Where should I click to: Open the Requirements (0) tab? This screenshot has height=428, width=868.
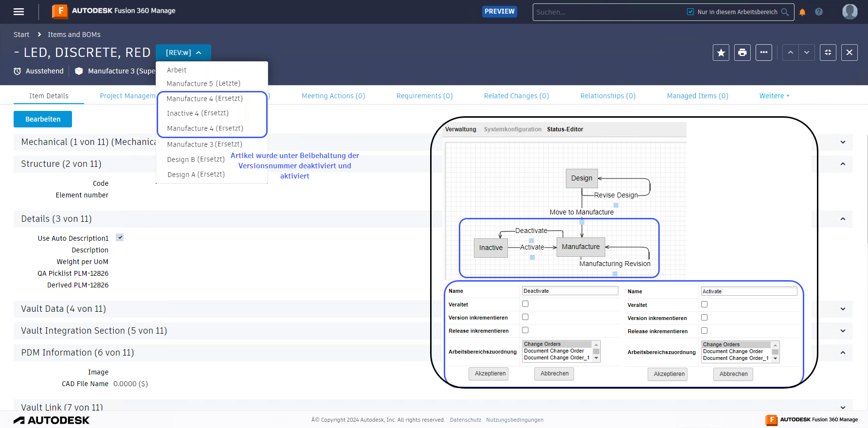pyautogui.click(x=425, y=96)
